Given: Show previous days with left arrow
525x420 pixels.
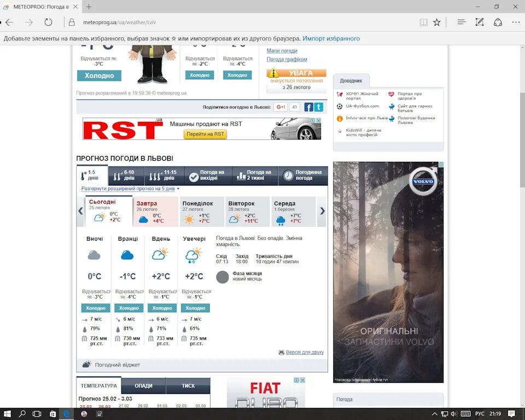Looking at the screenshot, I should pyautogui.click(x=80, y=211).
